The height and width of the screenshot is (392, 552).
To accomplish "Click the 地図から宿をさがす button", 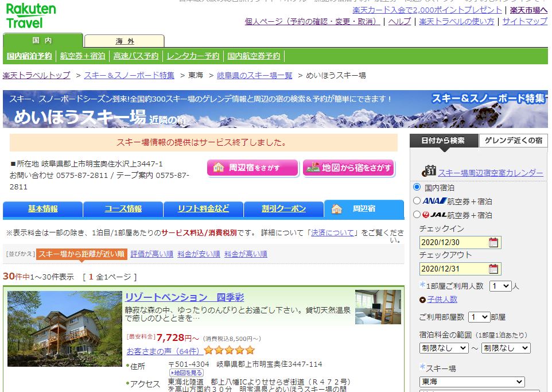I will coord(348,168).
